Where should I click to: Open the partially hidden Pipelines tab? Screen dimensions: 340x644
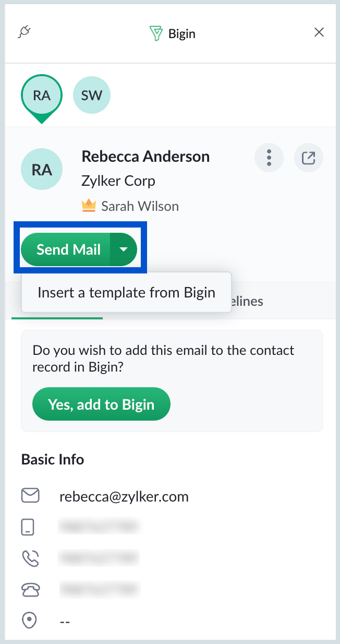click(x=247, y=301)
